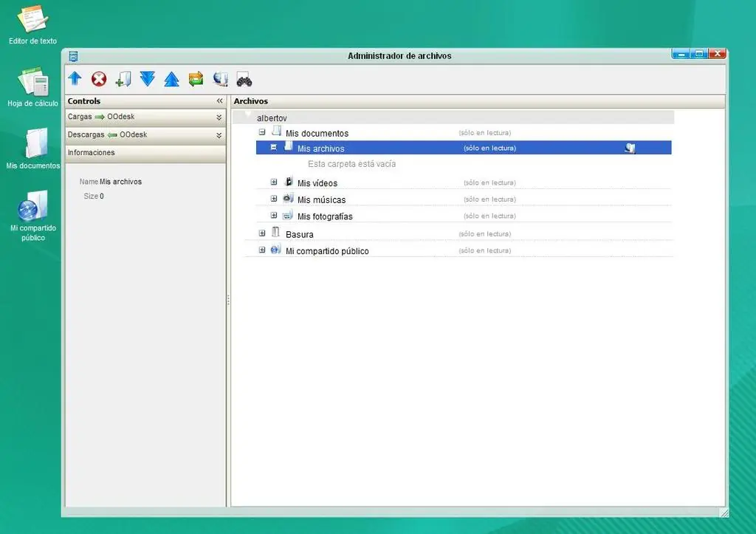Click the file manager window title icon

[x=73, y=56]
